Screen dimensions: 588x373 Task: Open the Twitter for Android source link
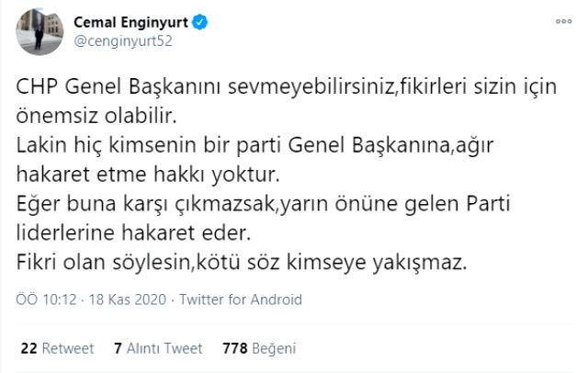[240, 300]
